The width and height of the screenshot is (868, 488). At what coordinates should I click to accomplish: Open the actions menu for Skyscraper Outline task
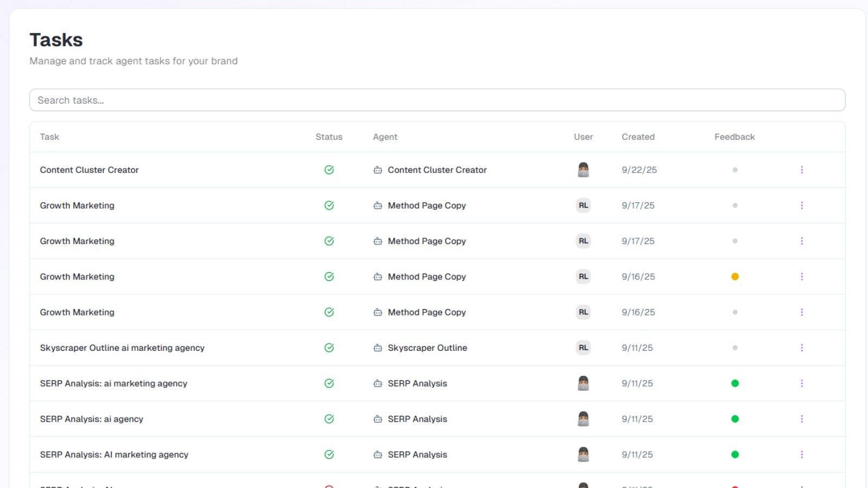pyautogui.click(x=802, y=348)
